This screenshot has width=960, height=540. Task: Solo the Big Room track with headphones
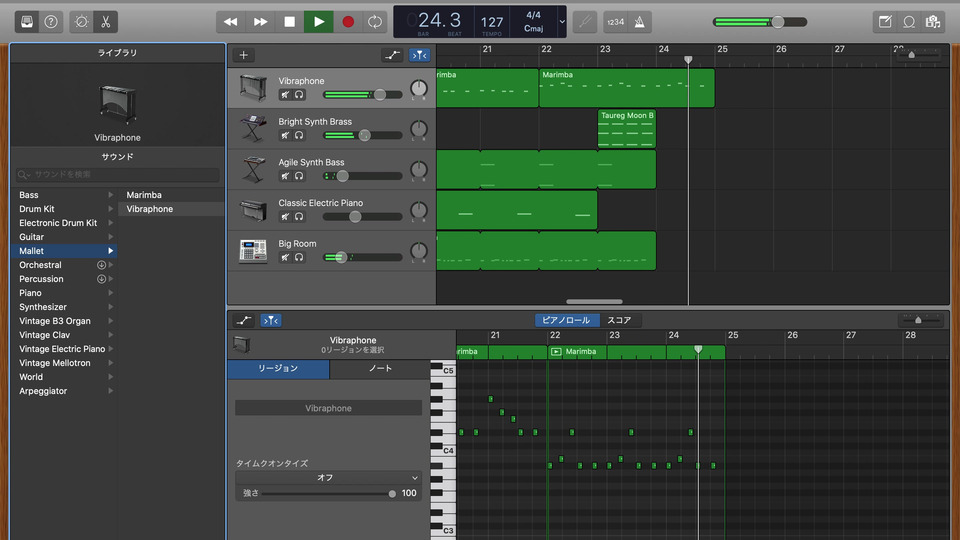point(299,257)
